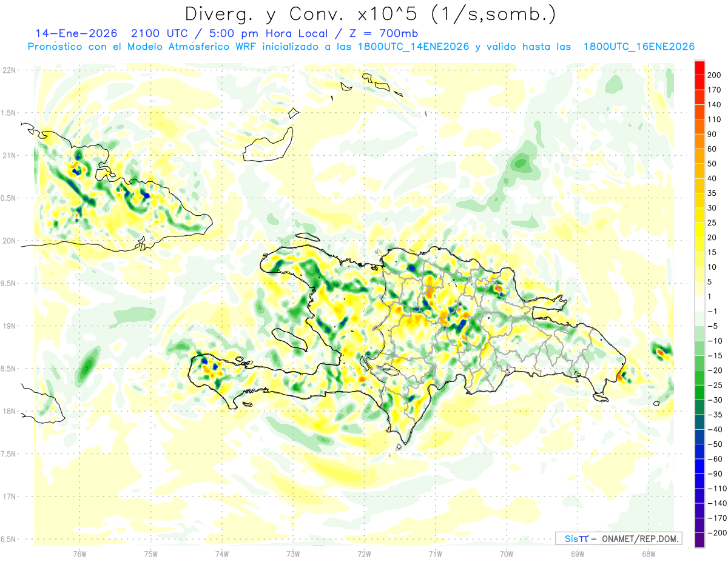Click the '21N' latitude label
The height and width of the screenshot is (562, 728).
[x=9, y=155]
